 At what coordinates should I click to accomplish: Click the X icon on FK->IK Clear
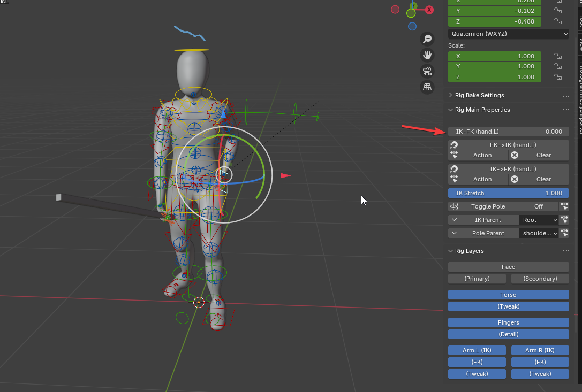[515, 155]
